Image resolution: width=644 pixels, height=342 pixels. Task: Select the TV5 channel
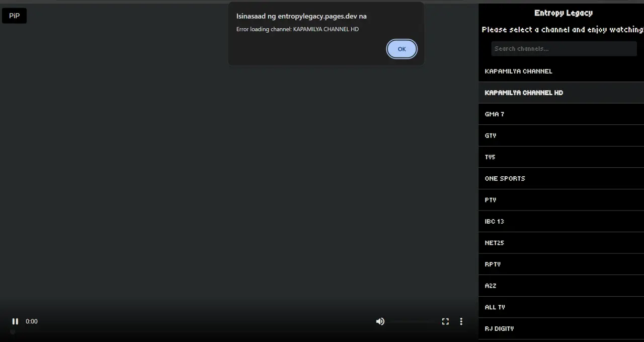[x=561, y=157]
